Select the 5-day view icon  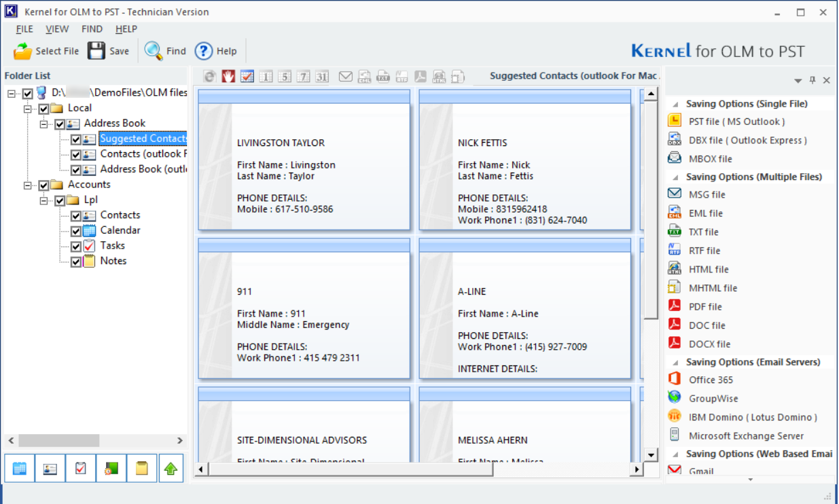coord(285,77)
